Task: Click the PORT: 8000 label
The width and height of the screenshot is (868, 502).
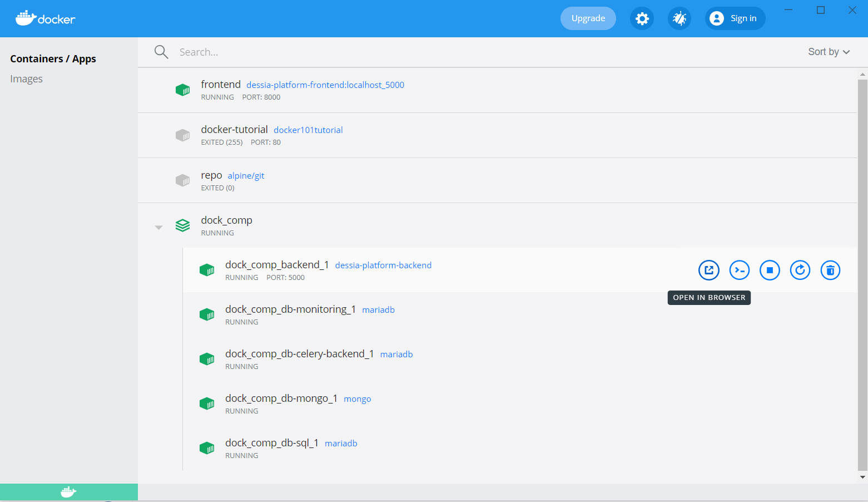Action: point(261,97)
